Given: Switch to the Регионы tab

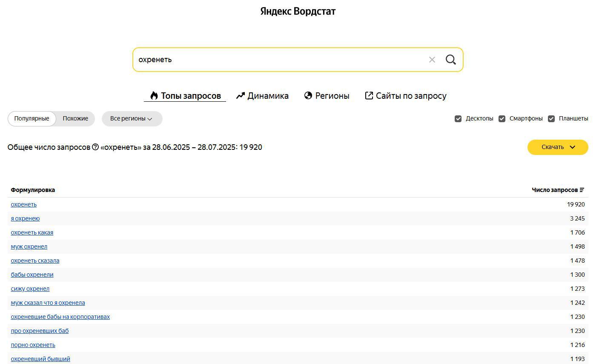Looking at the screenshot, I should [x=332, y=96].
